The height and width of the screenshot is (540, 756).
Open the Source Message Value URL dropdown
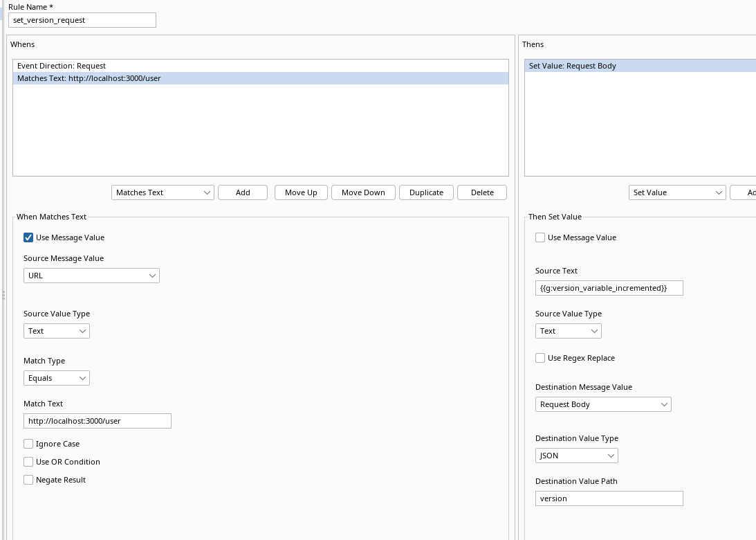pos(91,276)
